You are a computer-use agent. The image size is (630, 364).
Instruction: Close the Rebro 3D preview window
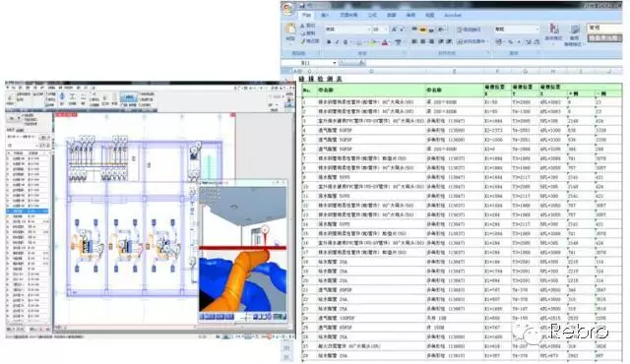(x=284, y=183)
